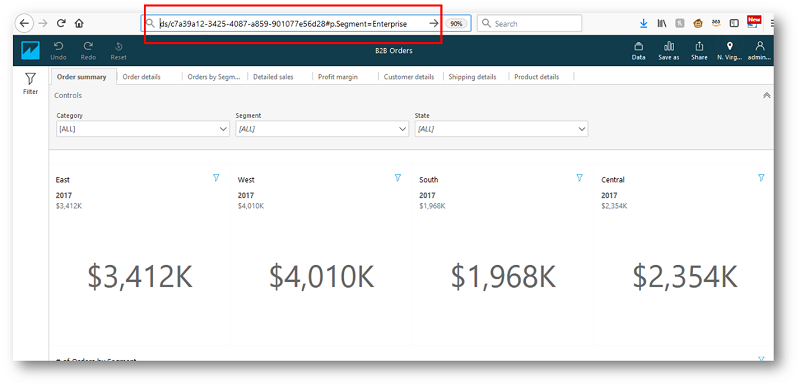Image resolution: width=800 pixels, height=387 pixels.
Task: Click the $2,354K Central KPI value
Action: click(685, 277)
